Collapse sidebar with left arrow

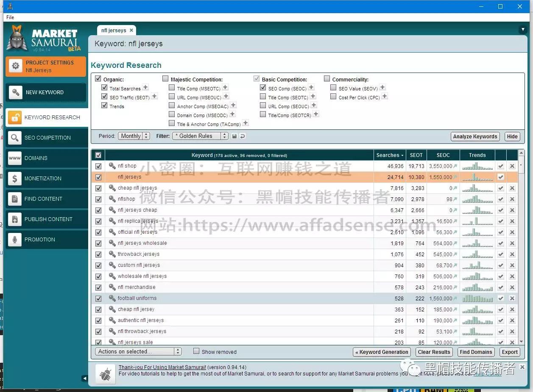[x=84, y=378]
